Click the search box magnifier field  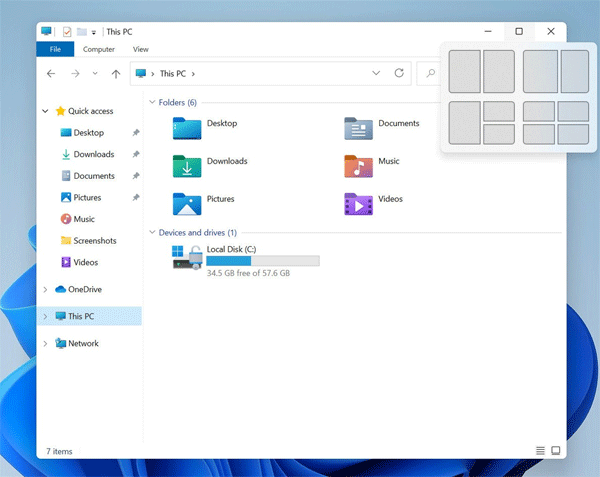click(429, 73)
